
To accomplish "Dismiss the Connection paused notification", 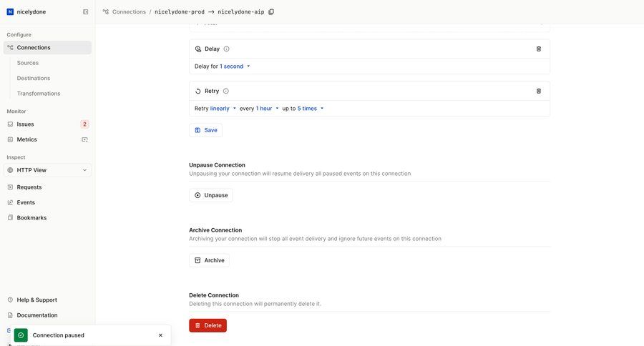I will tap(160, 335).
